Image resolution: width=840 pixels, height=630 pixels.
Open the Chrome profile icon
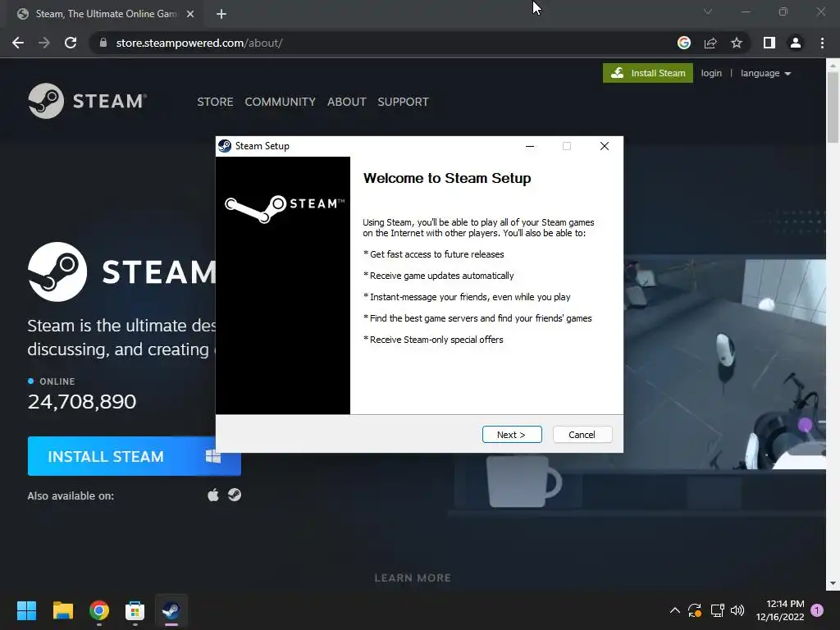(x=796, y=43)
